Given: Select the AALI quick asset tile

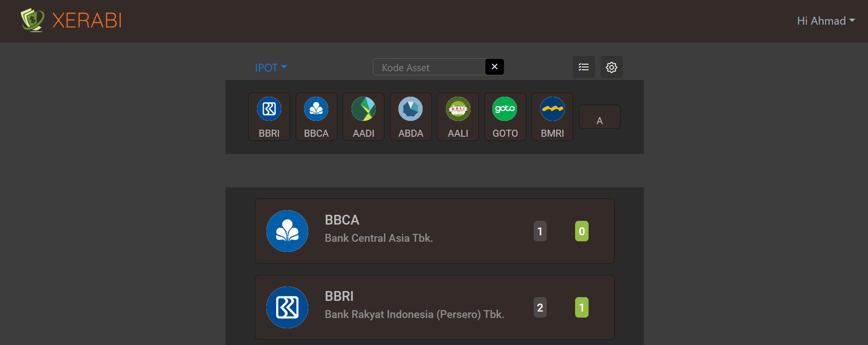Looking at the screenshot, I should coord(458,117).
